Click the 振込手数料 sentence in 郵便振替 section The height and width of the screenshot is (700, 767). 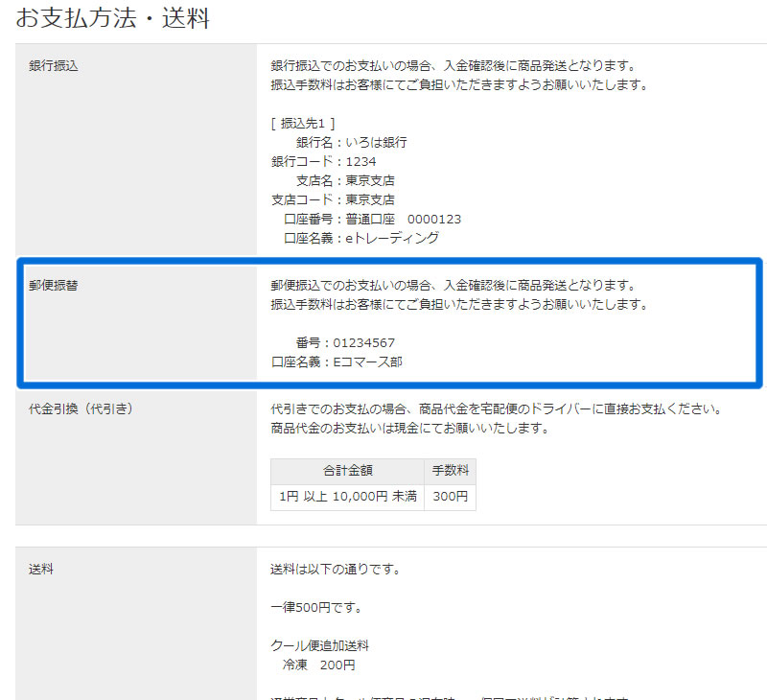459,304
